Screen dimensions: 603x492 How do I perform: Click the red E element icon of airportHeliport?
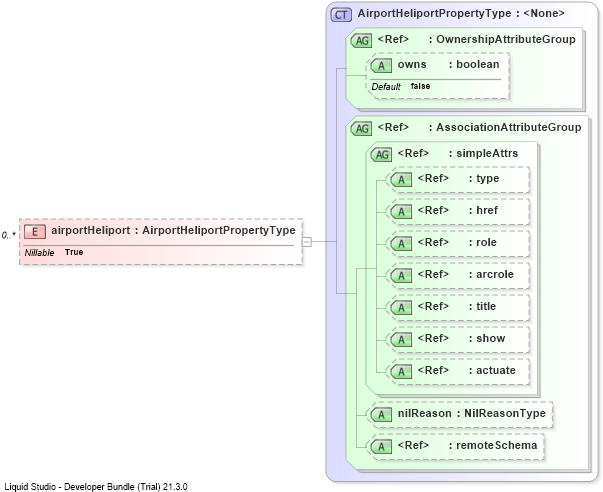click(x=35, y=231)
